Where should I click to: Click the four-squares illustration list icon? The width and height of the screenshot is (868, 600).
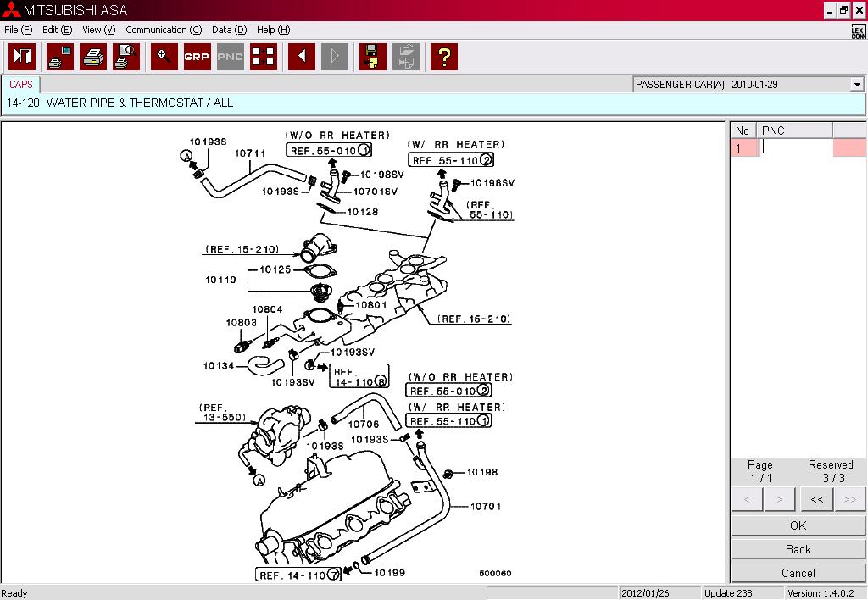[264, 57]
